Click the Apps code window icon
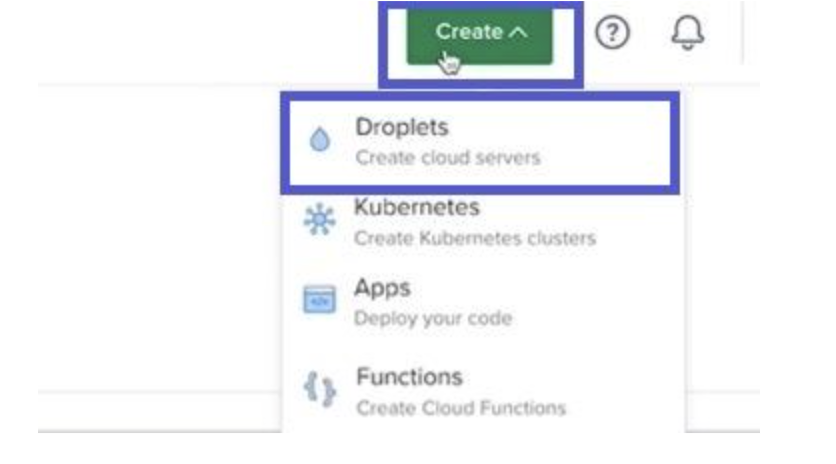This screenshot has height=464, width=836. point(319,299)
